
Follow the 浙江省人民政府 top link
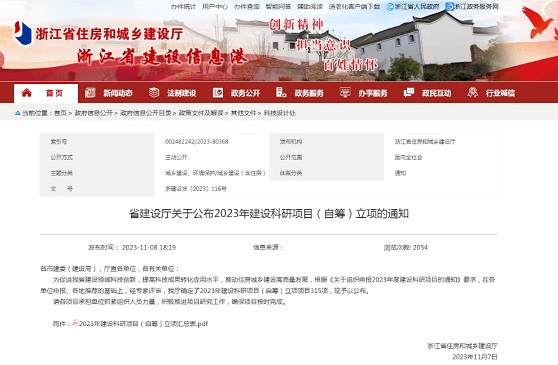point(417,6)
